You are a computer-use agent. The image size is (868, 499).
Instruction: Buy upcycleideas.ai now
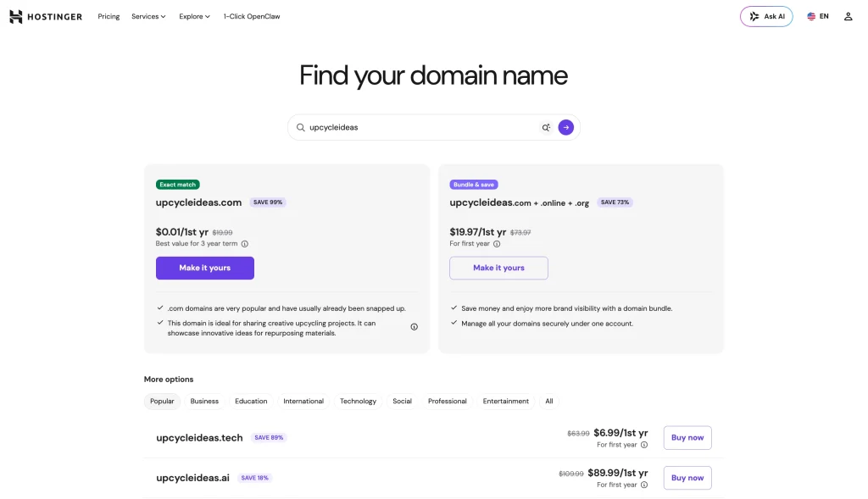687,478
